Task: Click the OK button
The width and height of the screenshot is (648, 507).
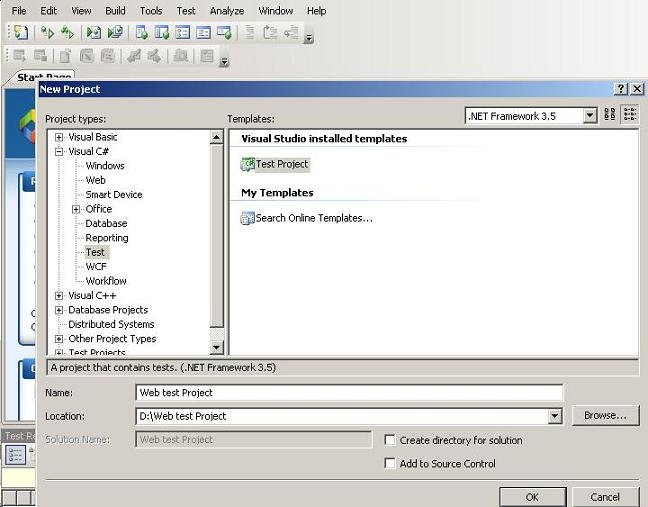Action: [532, 497]
